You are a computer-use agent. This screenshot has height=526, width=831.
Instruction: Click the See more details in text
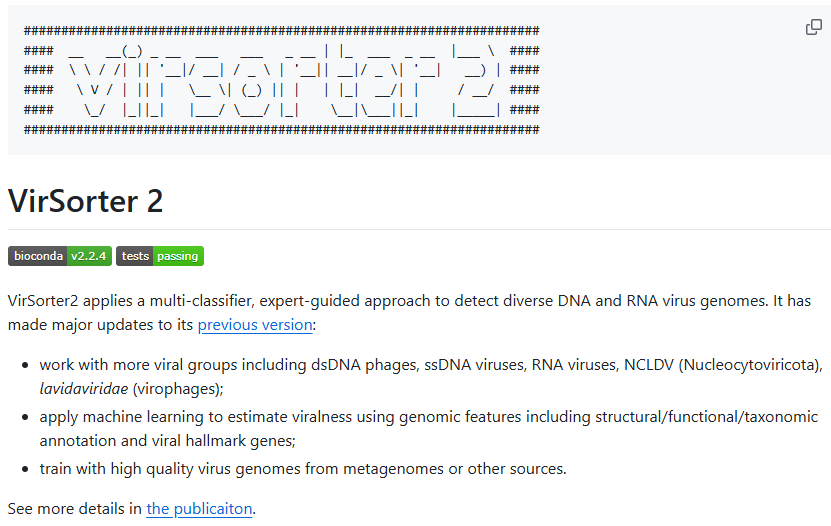tap(75, 509)
